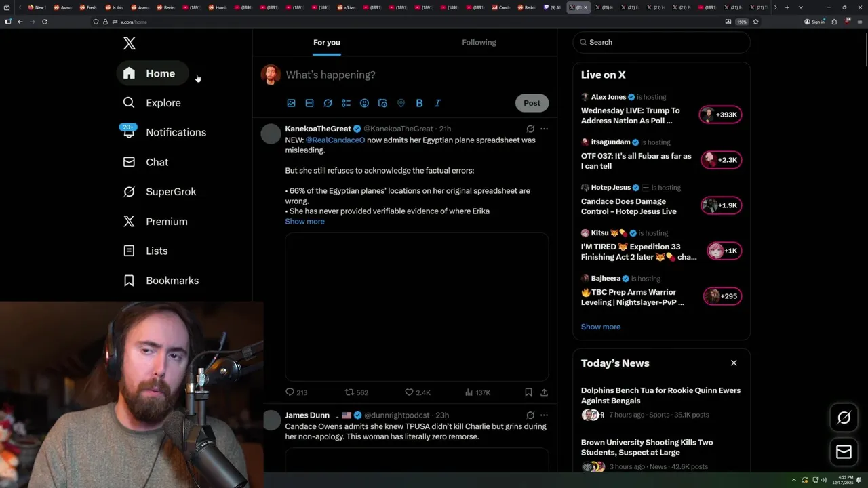Open more options on KanekoaTheGreat post
Screen dimensions: 868x488
pyautogui.click(x=544, y=129)
